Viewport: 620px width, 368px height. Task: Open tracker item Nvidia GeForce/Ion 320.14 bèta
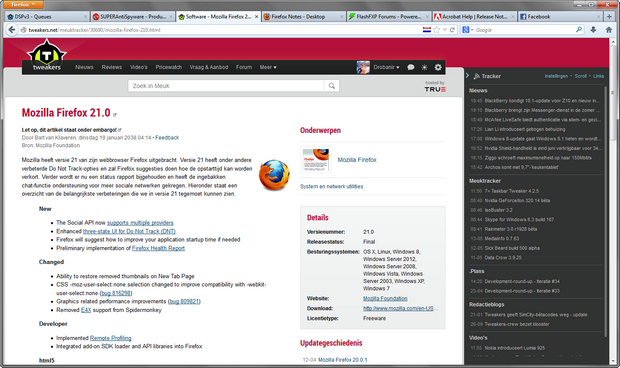pos(517,200)
